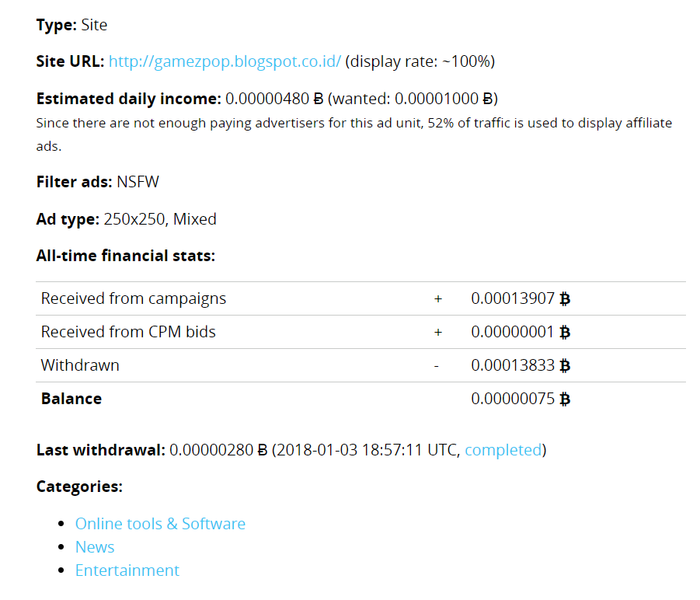700x600 pixels.
Task: Click the CPM bids amount 0.00000001
Action: pos(513,332)
